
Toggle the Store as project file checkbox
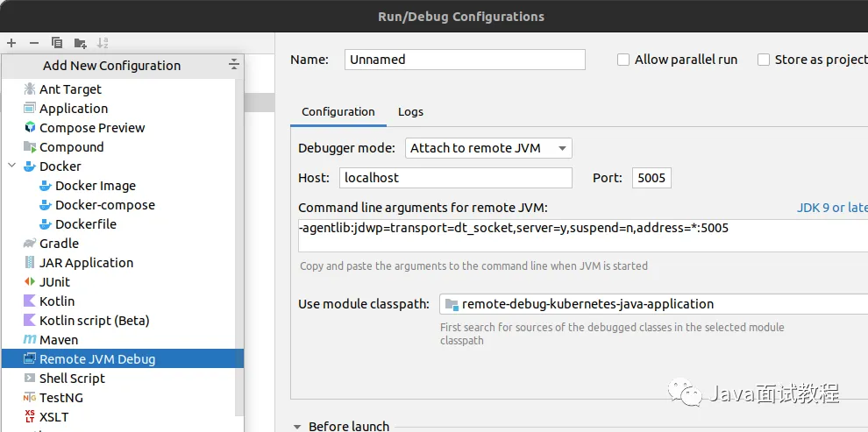tap(764, 60)
